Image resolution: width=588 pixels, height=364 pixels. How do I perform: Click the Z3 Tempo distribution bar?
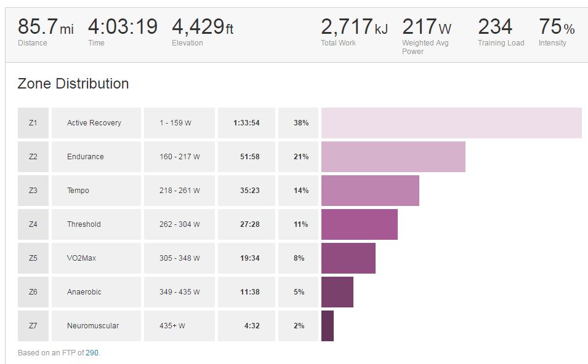(x=370, y=191)
